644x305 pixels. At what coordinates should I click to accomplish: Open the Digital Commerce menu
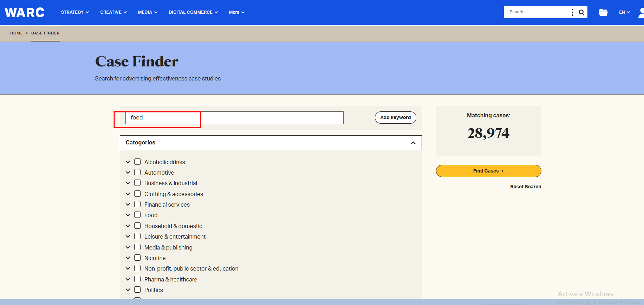(x=193, y=12)
